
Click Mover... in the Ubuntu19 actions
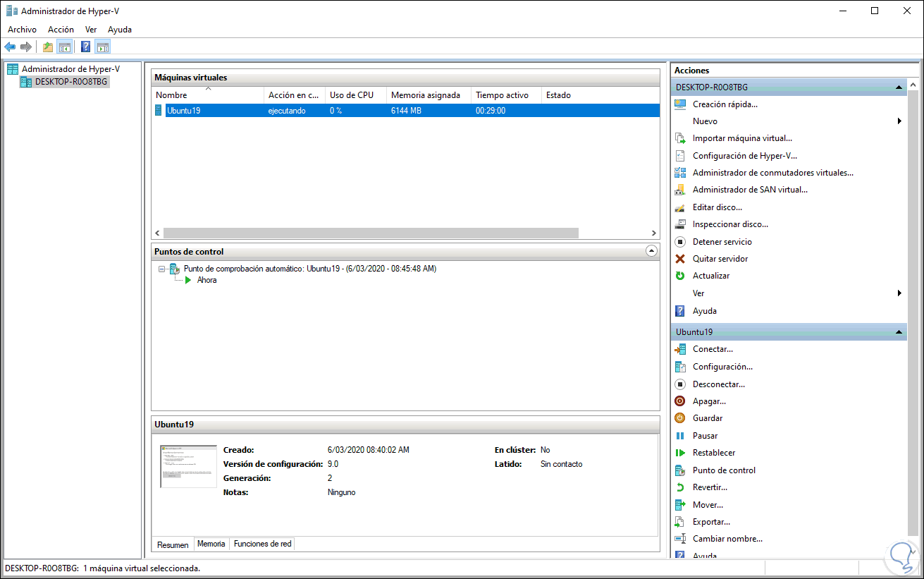[708, 505]
